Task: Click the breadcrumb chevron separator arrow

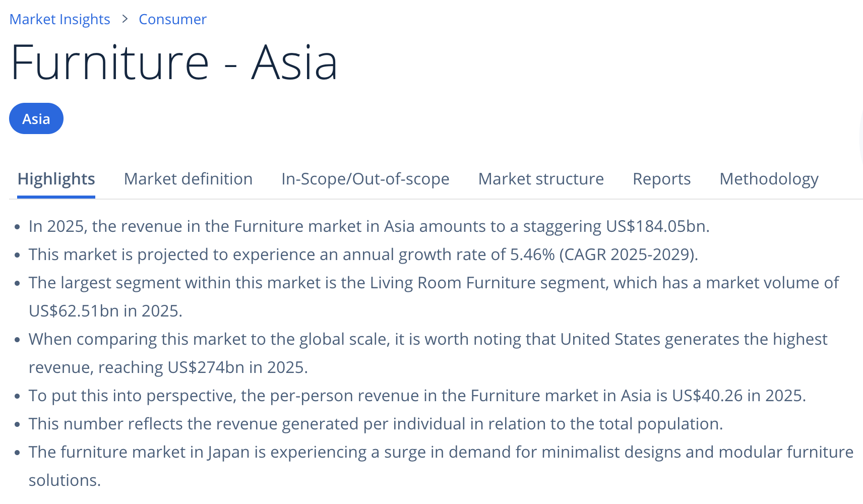Action: pyautogui.click(x=125, y=19)
